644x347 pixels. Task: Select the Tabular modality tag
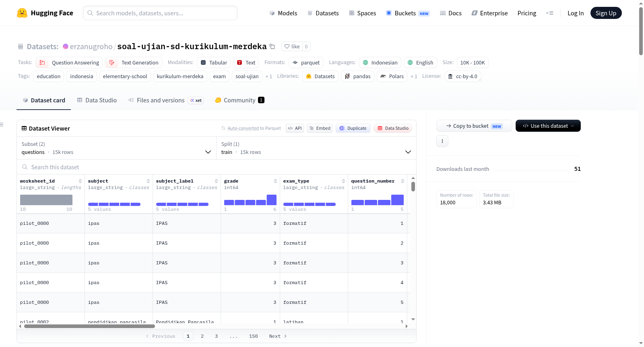pos(214,62)
